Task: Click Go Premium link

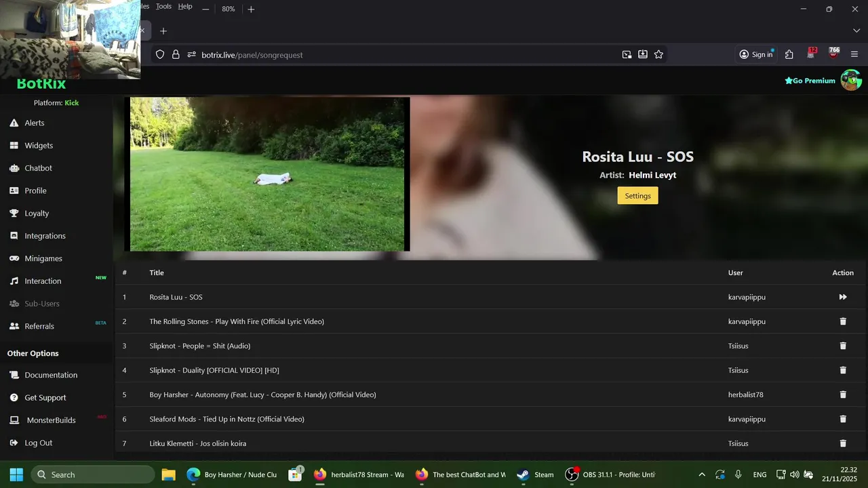Action: 810,81
